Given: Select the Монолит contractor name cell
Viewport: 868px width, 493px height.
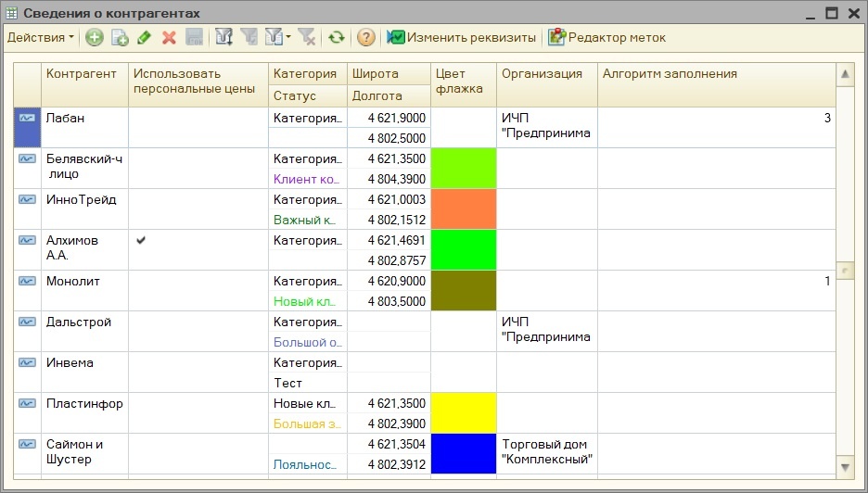Looking at the screenshot, I should 84,290.
